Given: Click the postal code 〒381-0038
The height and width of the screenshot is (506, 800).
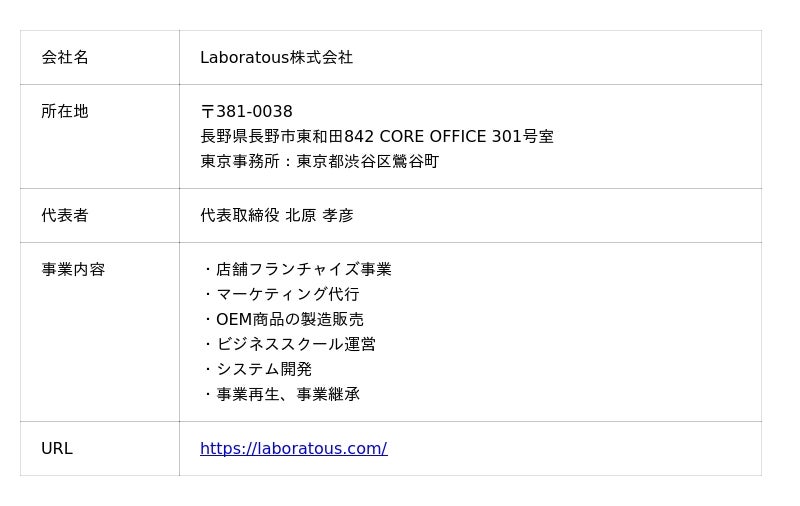Looking at the screenshot, I should point(246,112).
